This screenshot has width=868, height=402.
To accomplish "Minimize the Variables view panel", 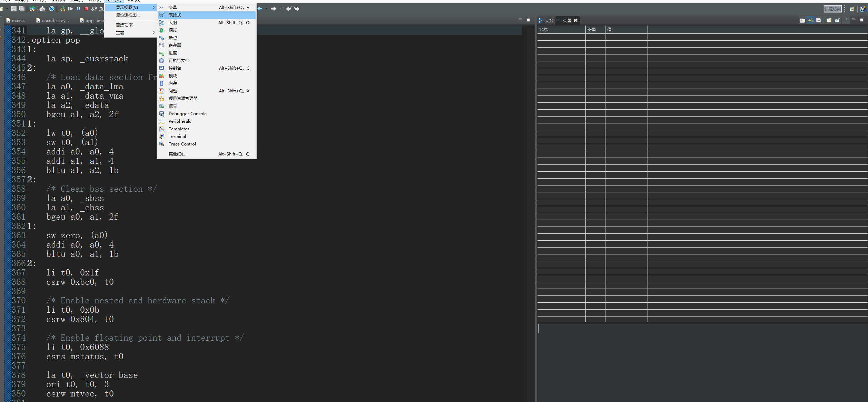I will point(854,19).
